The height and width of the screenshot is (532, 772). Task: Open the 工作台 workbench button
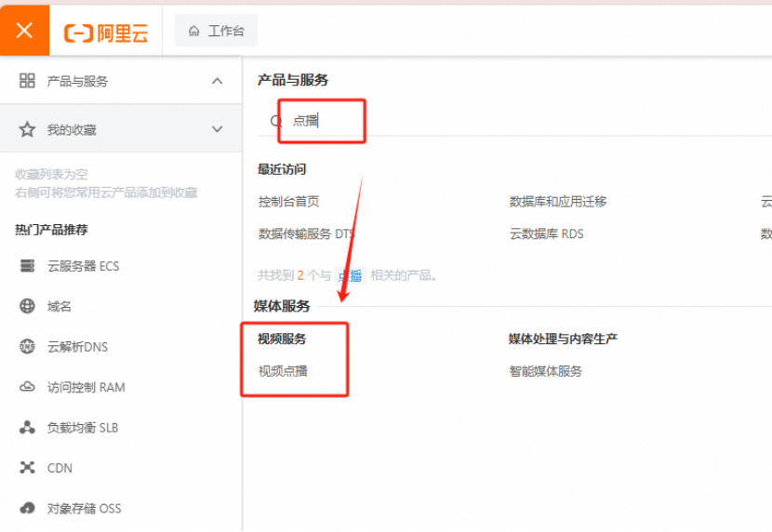[x=216, y=31]
